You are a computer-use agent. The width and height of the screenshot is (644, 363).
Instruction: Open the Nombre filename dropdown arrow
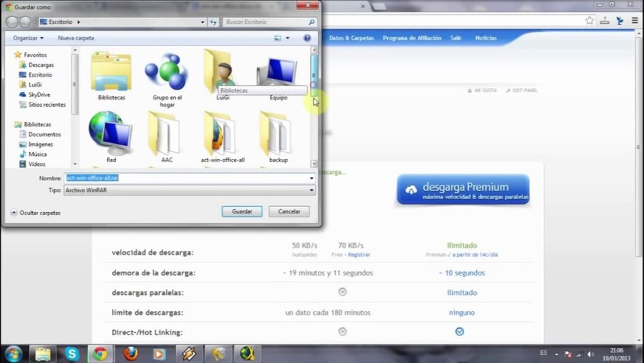pyautogui.click(x=312, y=178)
